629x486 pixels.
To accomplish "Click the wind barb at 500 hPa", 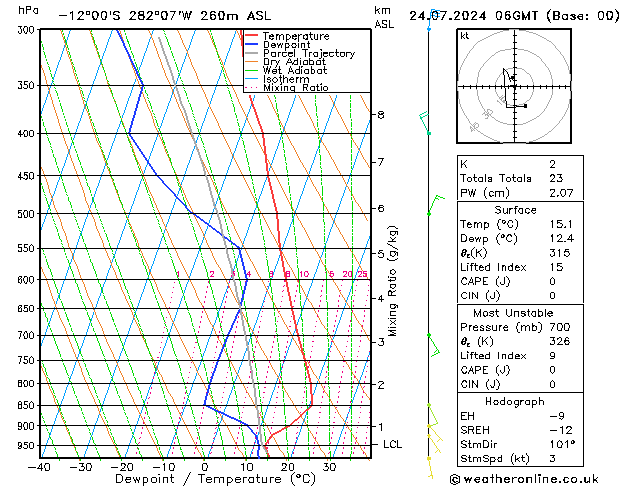I will 436,205.
